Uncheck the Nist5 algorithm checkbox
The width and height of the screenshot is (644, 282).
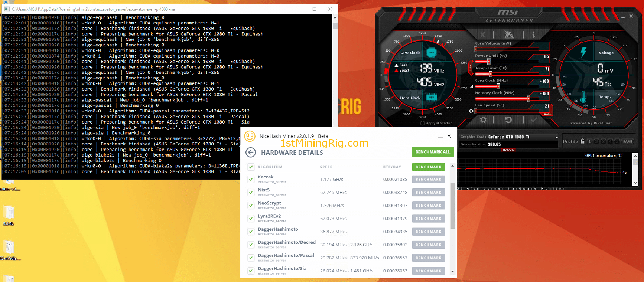(x=251, y=192)
